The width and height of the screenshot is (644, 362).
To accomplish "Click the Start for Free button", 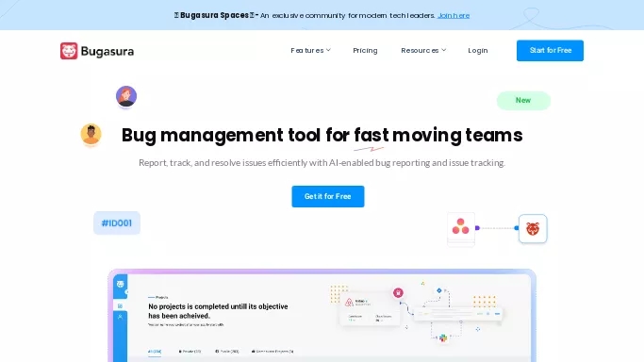I will coord(550,51).
